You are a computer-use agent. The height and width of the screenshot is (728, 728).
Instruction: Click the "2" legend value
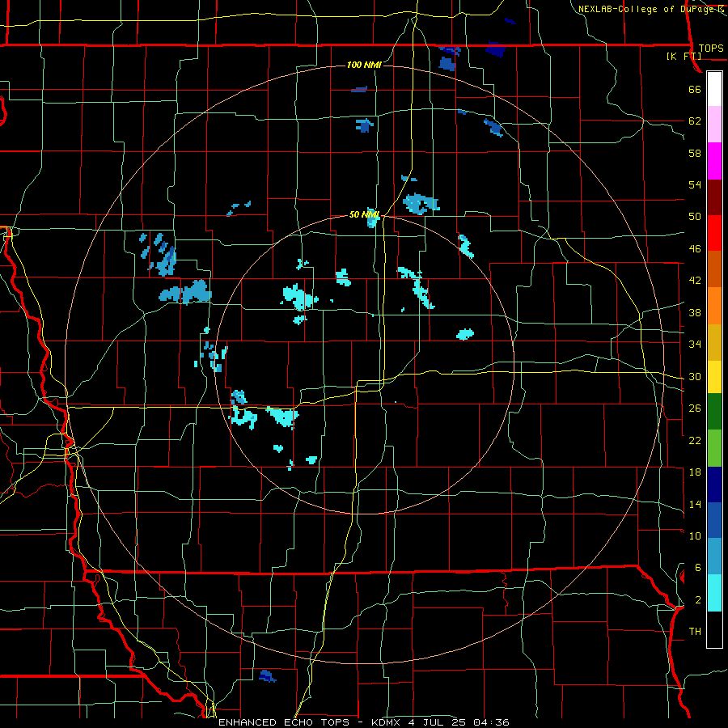(698, 600)
